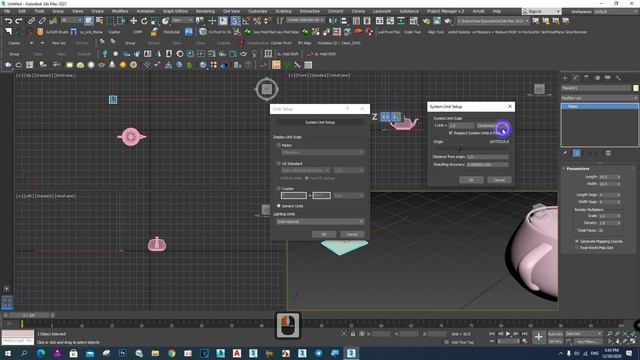Open the Modifiers menu

tap(120, 11)
